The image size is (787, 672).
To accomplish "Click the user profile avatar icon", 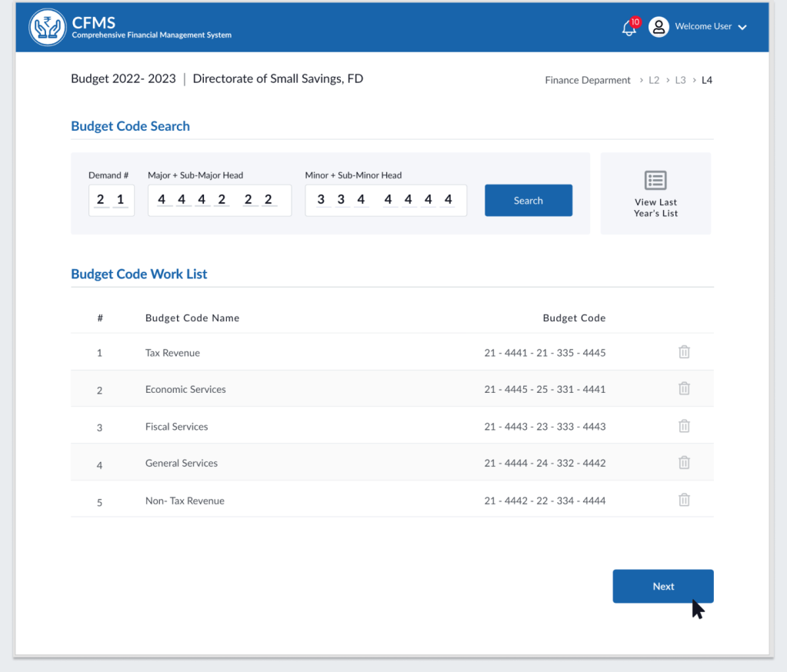I will pos(659,27).
